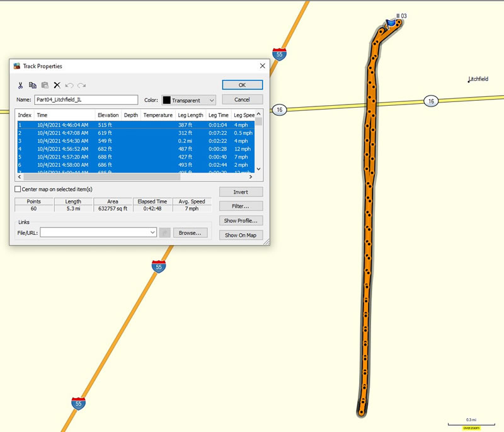Click the Paste icon in toolbar
The width and height of the screenshot is (504, 432).
point(45,85)
